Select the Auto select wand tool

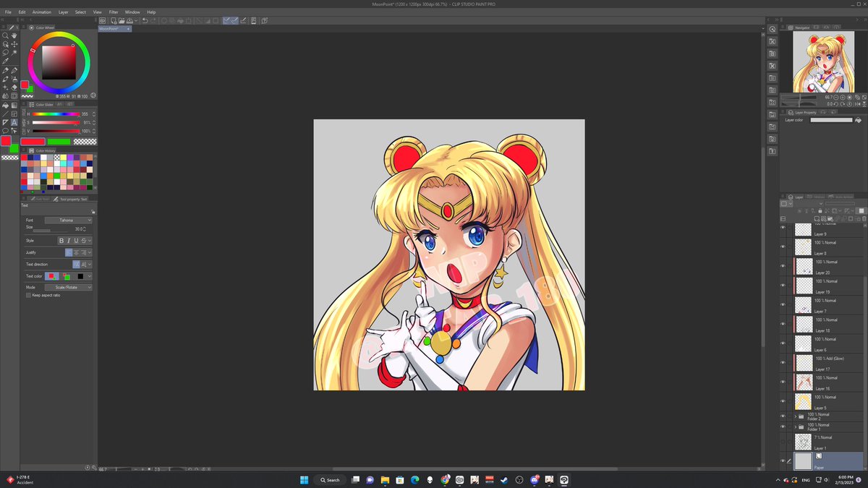tap(14, 52)
